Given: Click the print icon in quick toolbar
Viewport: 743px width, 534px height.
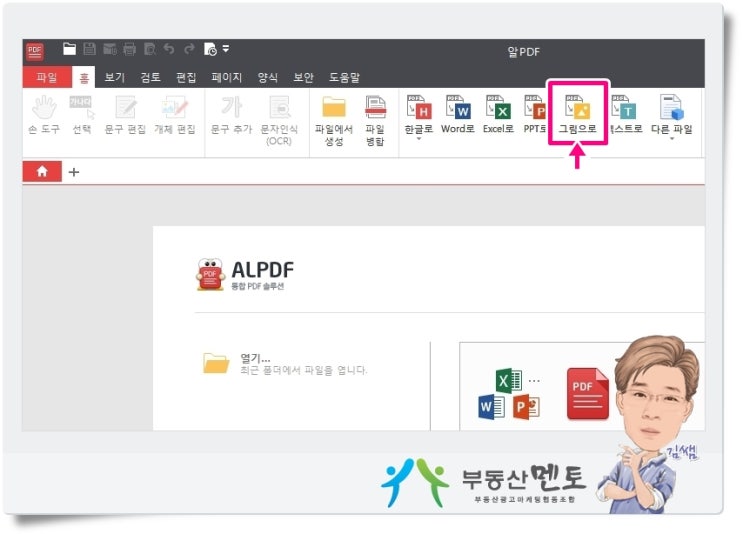Looking at the screenshot, I should (x=129, y=49).
